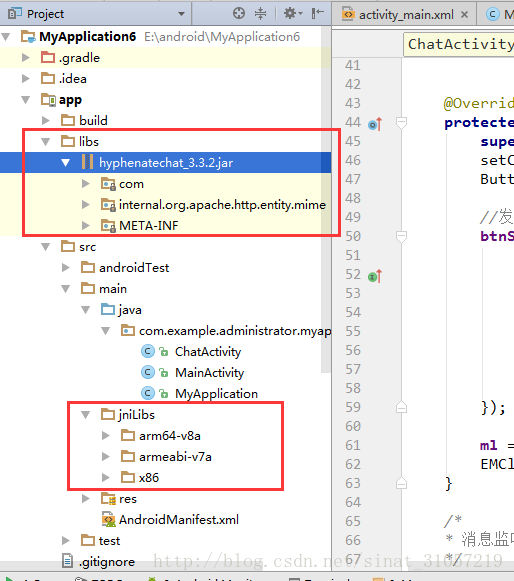
Task: Click override gutter icon on line 44
Action: tap(375, 124)
